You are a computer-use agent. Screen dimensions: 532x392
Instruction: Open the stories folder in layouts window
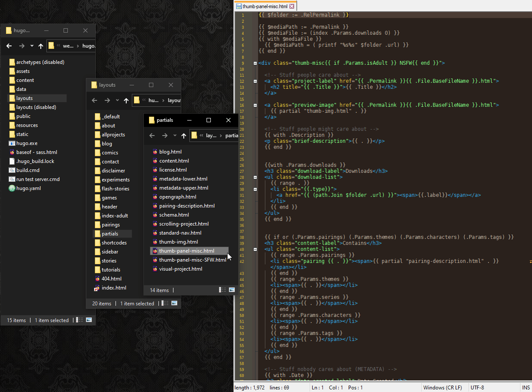point(109,261)
